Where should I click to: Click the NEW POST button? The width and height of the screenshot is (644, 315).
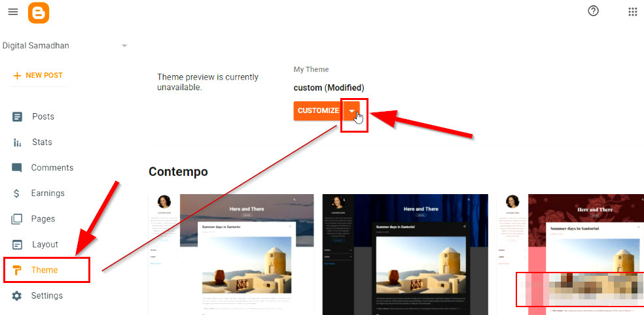[38, 75]
